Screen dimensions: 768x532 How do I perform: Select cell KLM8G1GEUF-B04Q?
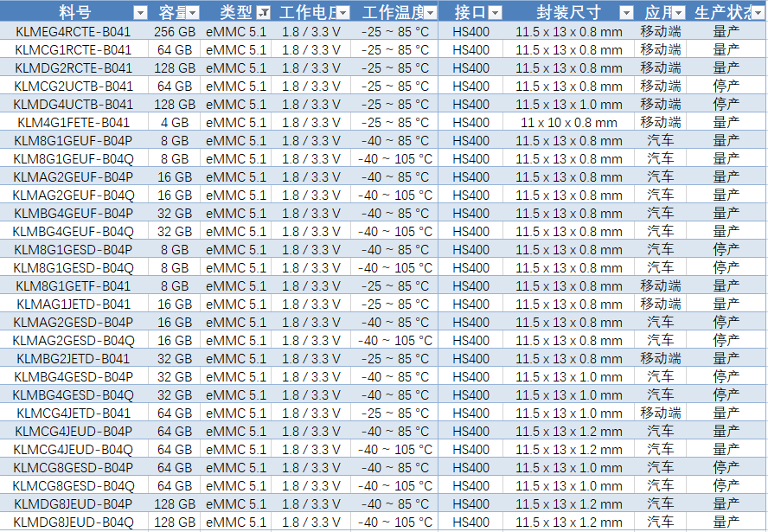pyautogui.click(x=74, y=158)
